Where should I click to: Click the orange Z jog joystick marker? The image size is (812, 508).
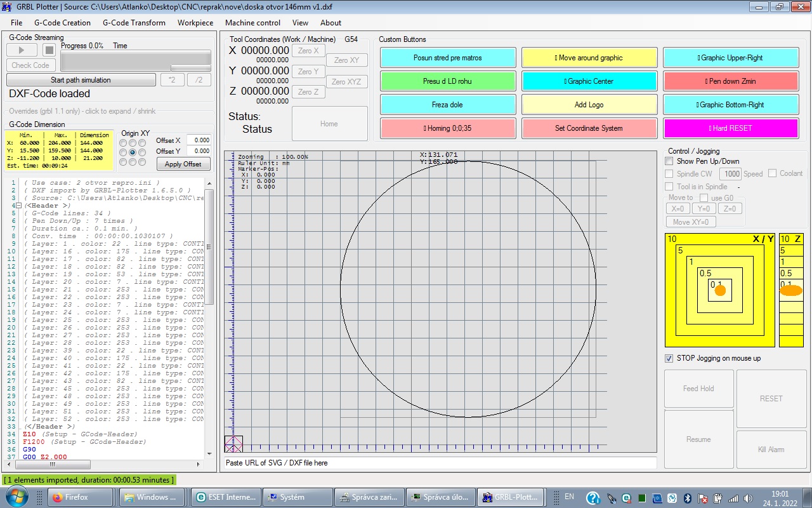click(x=790, y=290)
